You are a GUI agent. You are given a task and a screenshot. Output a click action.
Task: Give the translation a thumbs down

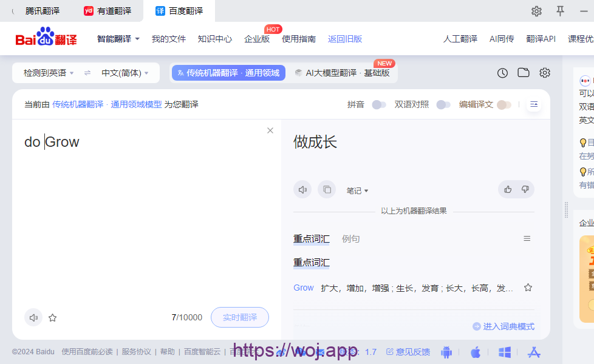click(x=525, y=189)
